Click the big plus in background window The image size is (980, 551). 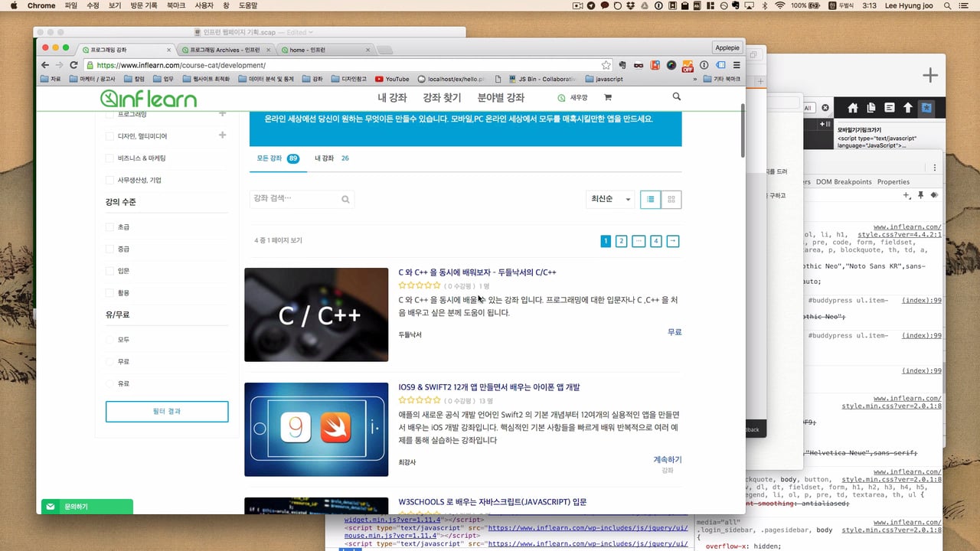[930, 75]
